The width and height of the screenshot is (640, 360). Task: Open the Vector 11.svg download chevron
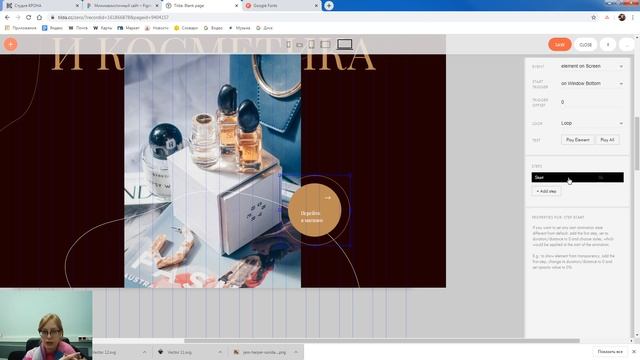click(x=220, y=352)
